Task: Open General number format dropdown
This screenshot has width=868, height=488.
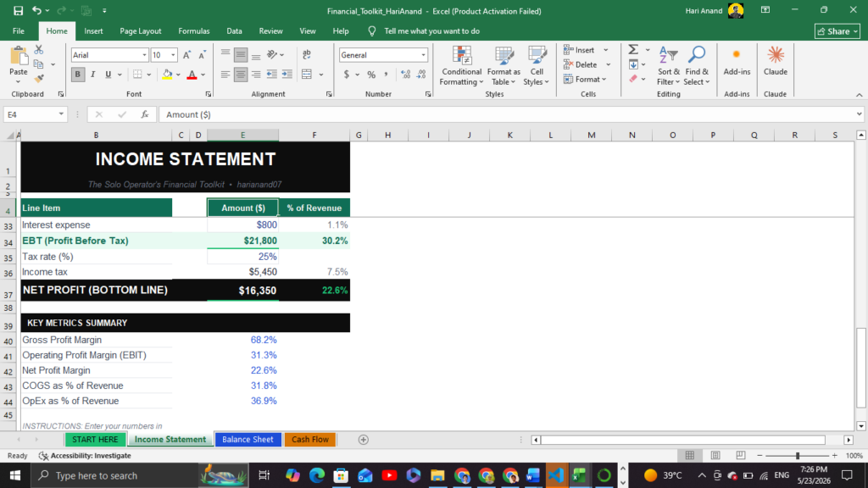Action: [423, 55]
